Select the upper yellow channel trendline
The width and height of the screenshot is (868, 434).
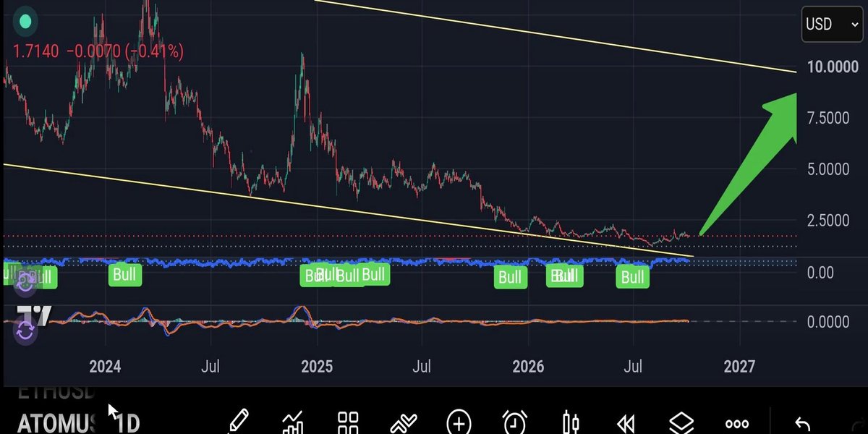pos(556,36)
